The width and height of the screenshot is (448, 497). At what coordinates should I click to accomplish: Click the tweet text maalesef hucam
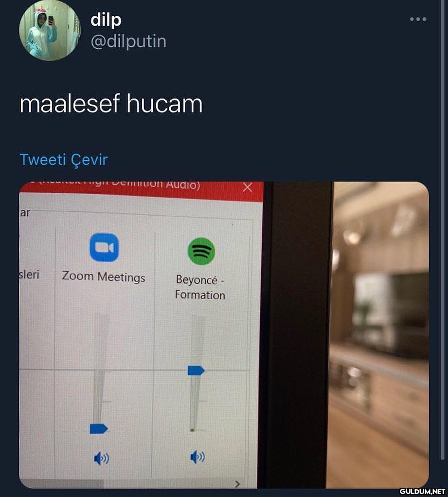111,104
